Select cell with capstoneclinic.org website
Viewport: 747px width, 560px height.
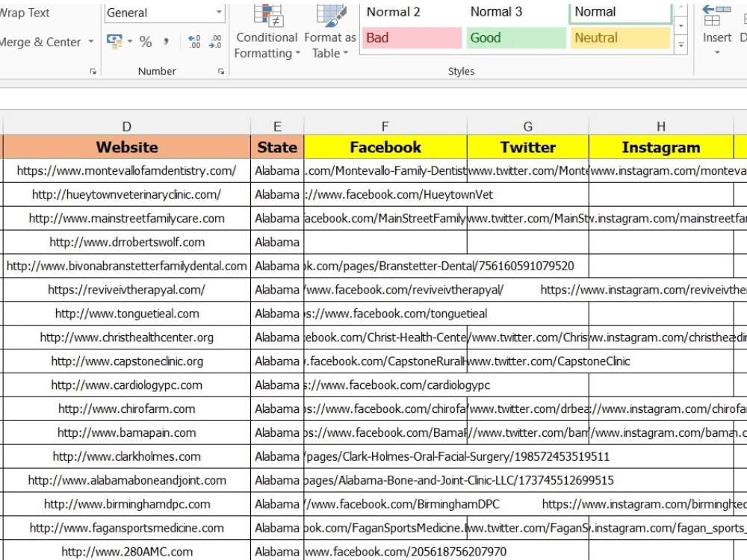[127, 361]
